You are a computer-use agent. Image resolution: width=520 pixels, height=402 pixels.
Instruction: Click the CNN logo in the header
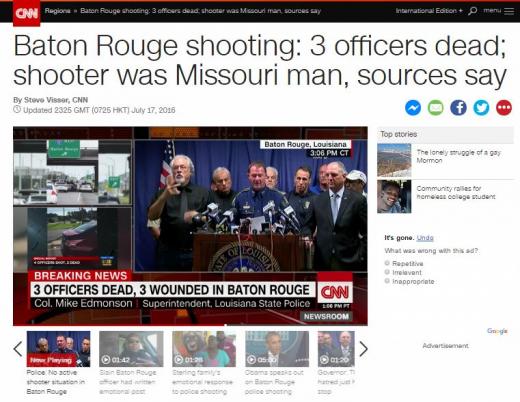26,13
